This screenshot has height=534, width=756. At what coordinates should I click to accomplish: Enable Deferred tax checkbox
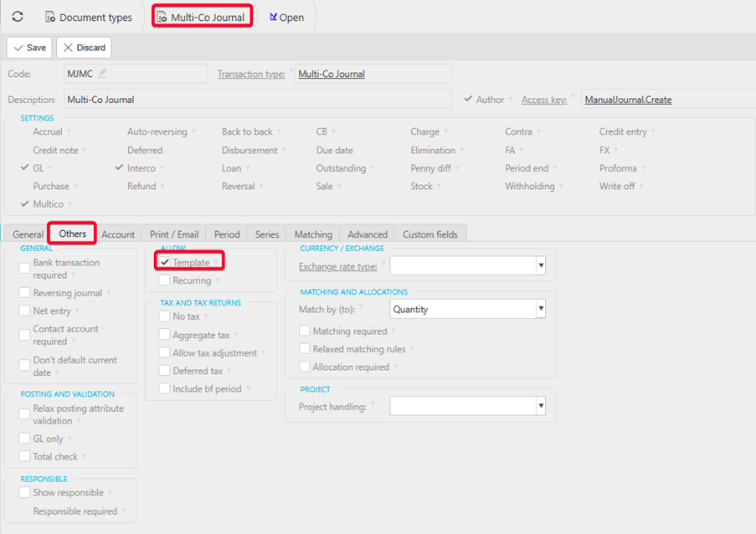(164, 371)
